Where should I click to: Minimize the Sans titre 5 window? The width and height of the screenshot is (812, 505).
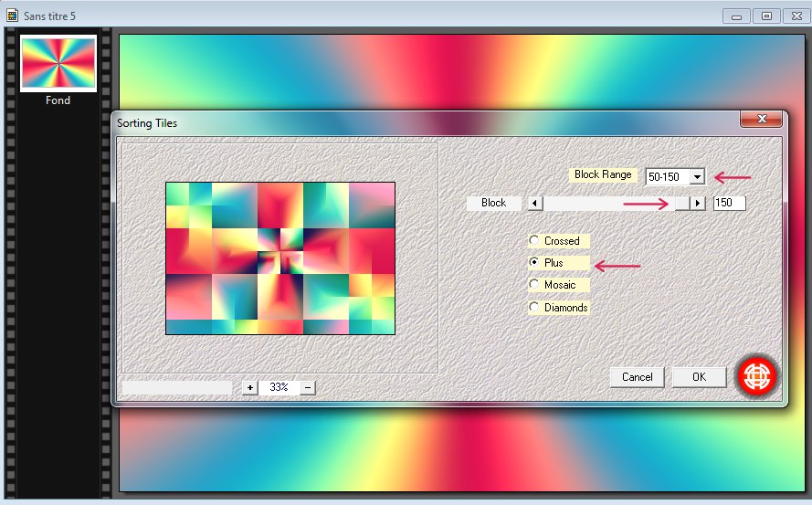point(736,16)
